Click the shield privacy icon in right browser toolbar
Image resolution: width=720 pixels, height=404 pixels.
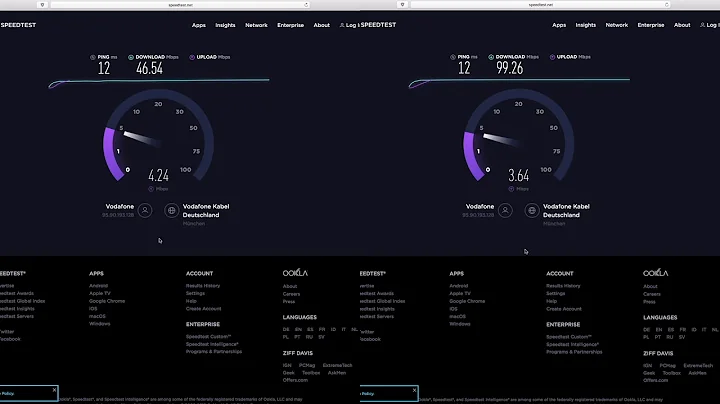[402, 5]
